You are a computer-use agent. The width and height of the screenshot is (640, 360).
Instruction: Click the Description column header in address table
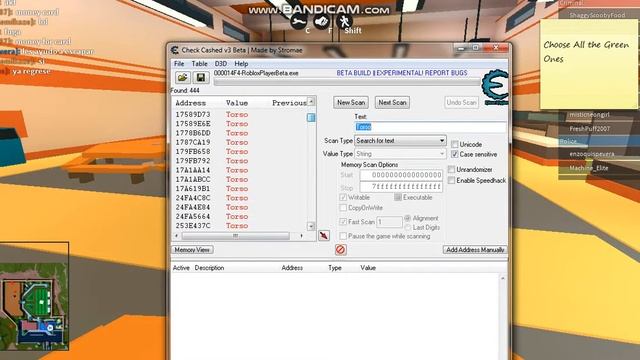[209, 268]
